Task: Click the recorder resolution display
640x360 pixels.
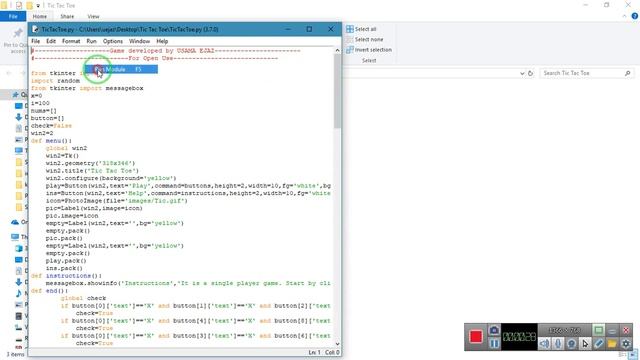Action: coord(564,330)
